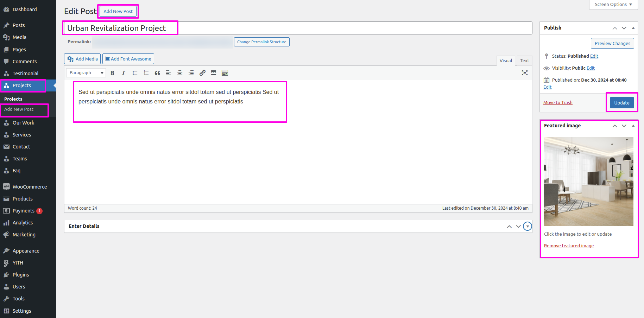
Task: Open the Paragraph format dropdown
Action: pos(86,73)
